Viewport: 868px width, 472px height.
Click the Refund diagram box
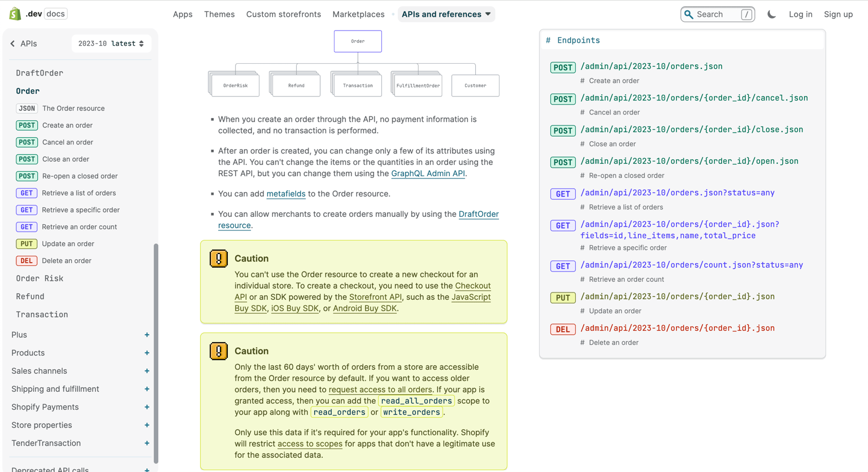coord(296,85)
